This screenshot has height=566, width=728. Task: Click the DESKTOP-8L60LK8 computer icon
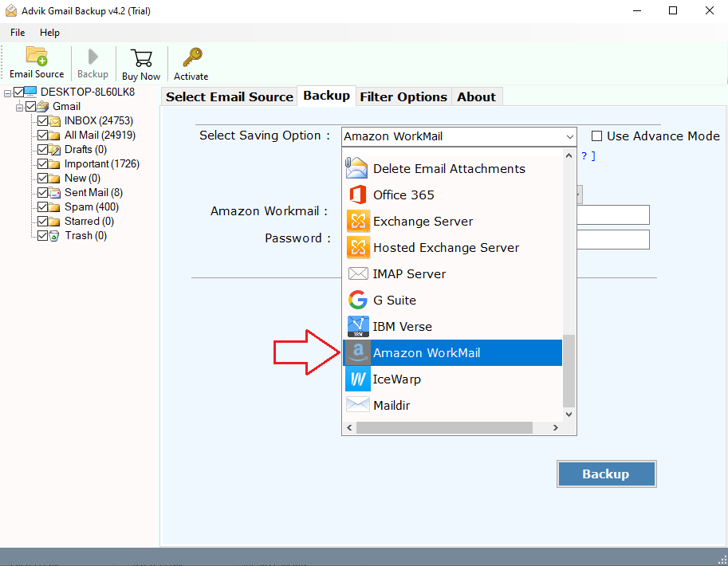click(30, 92)
